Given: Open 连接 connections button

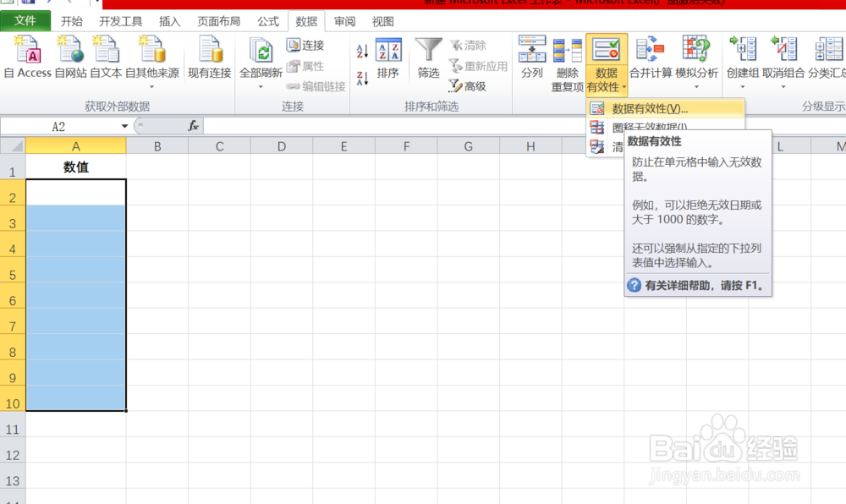Looking at the screenshot, I should point(305,46).
